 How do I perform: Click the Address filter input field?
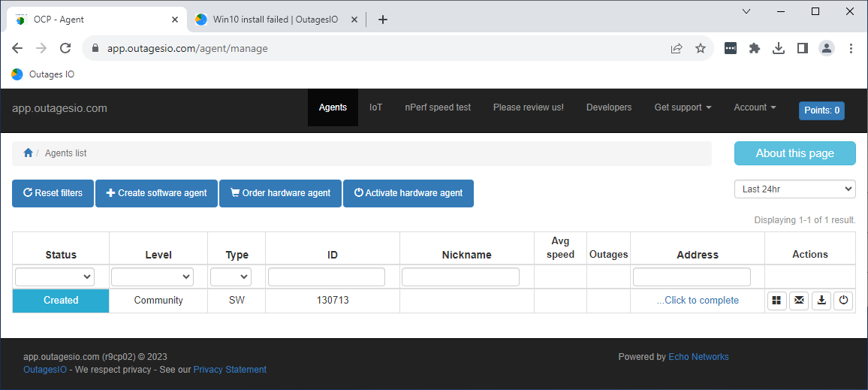point(692,277)
